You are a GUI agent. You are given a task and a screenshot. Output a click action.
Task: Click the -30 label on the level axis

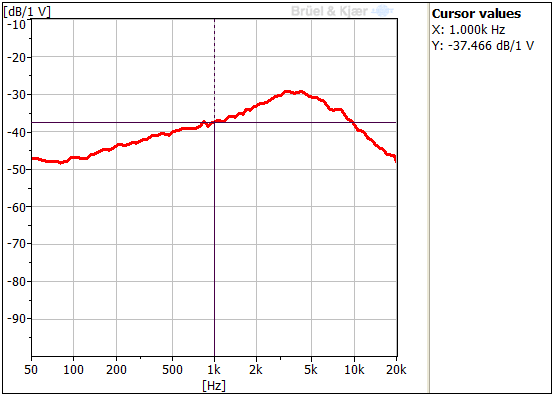pos(17,95)
